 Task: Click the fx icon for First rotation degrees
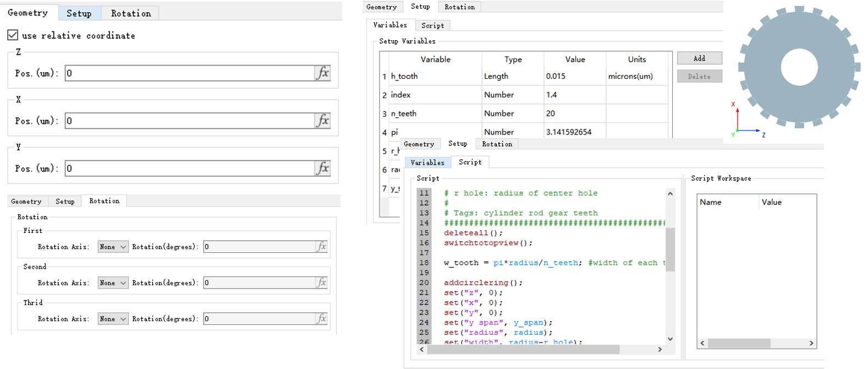point(321,247)
